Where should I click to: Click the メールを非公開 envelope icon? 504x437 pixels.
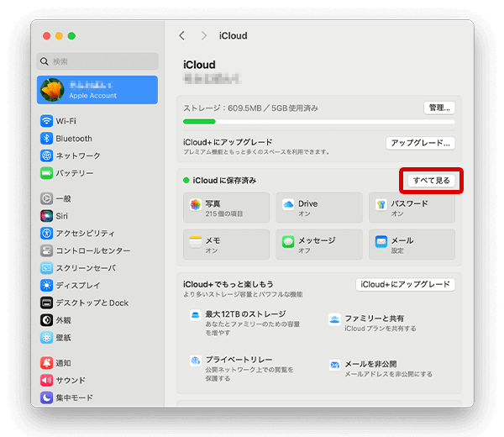pyautogui.click(x=334, y=365)
